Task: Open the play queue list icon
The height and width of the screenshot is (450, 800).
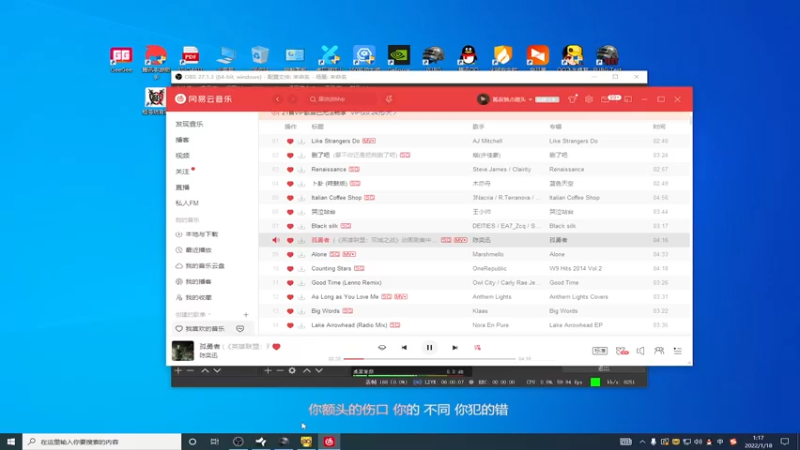Action: click(678, 351)
